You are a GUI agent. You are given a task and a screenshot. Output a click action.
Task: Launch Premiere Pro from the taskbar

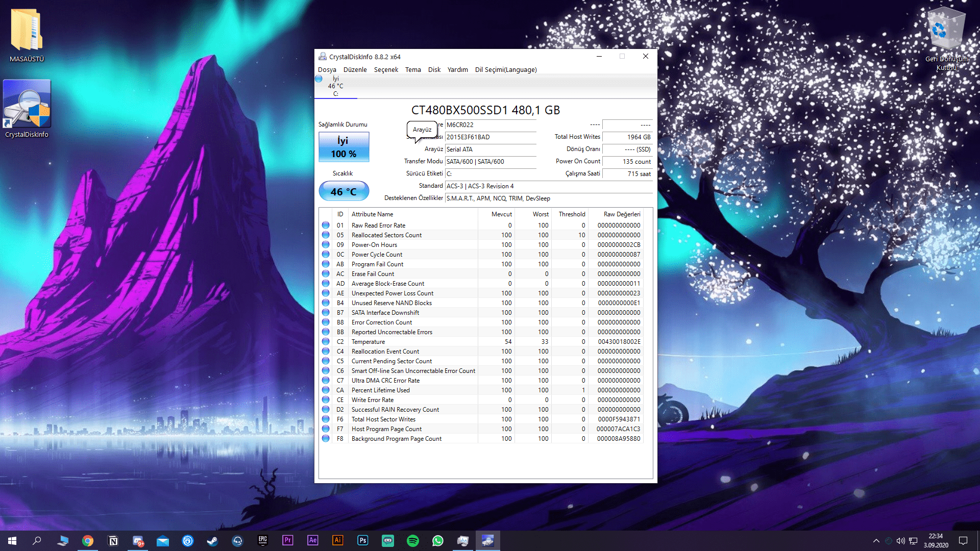coord(288,541)
